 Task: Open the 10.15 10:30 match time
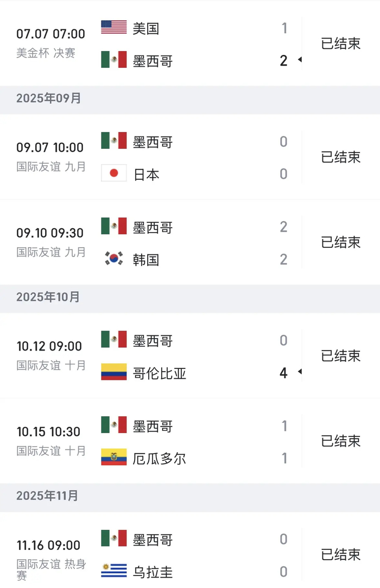tap(48, 432)
